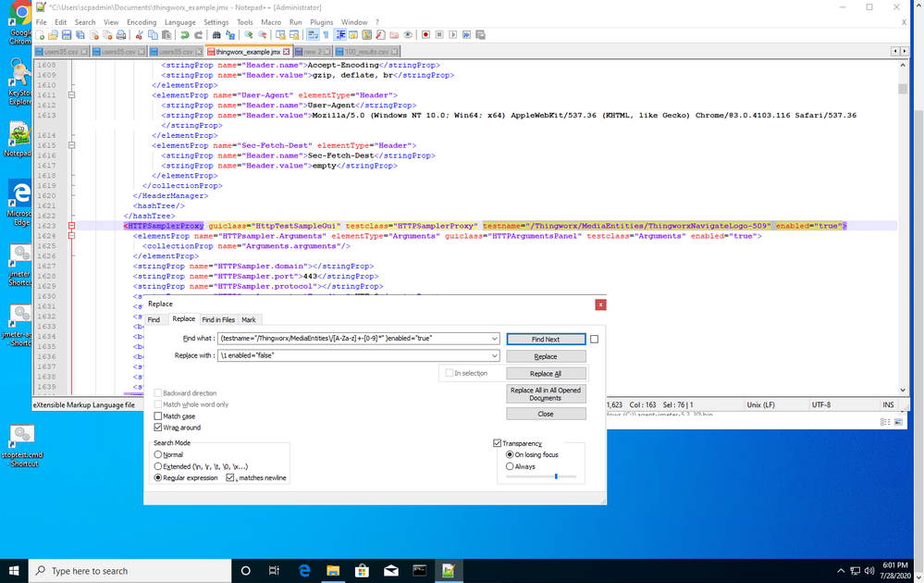Image resolution: width=924 pixels, height=583 pixels.
Task: Click the Cut scissors icon
Action: pos(139,35)
